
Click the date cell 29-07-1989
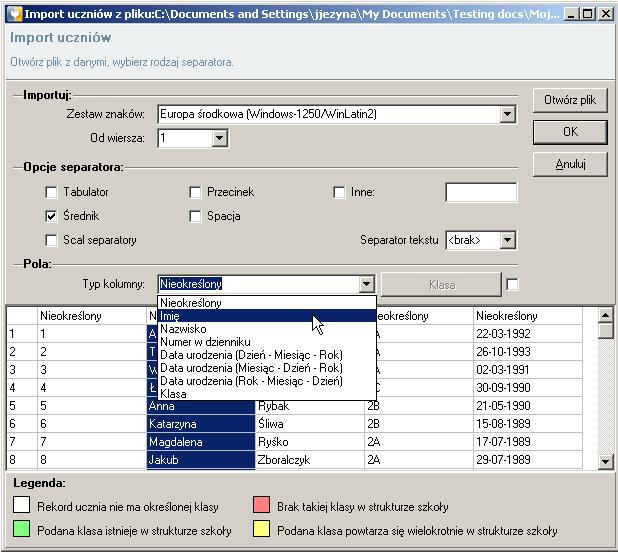coord(528,460)
